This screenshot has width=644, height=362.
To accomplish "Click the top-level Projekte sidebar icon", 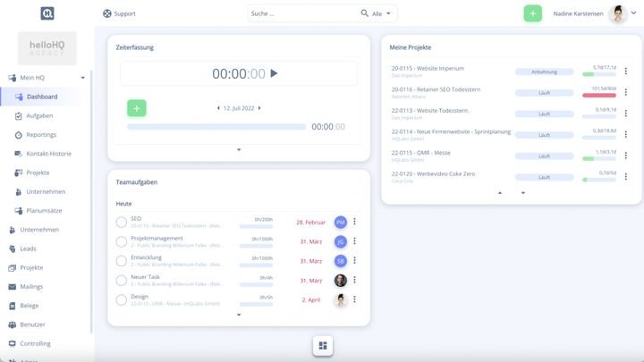I will pos(13,267).
